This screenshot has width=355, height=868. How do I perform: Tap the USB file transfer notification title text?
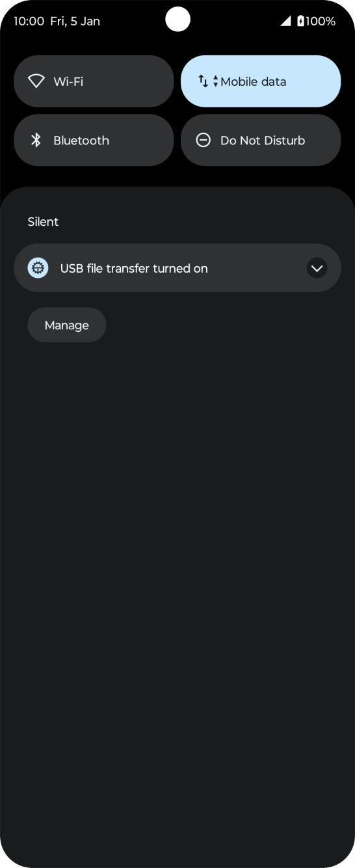point(134,268)
